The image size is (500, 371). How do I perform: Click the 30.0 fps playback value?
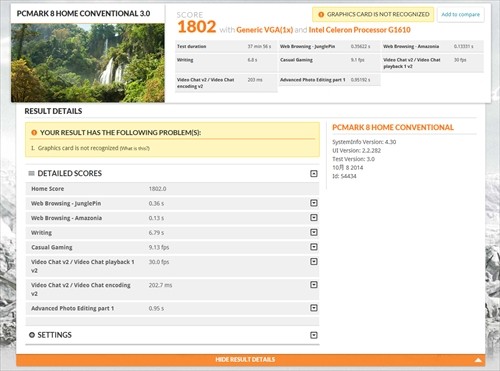159,262
